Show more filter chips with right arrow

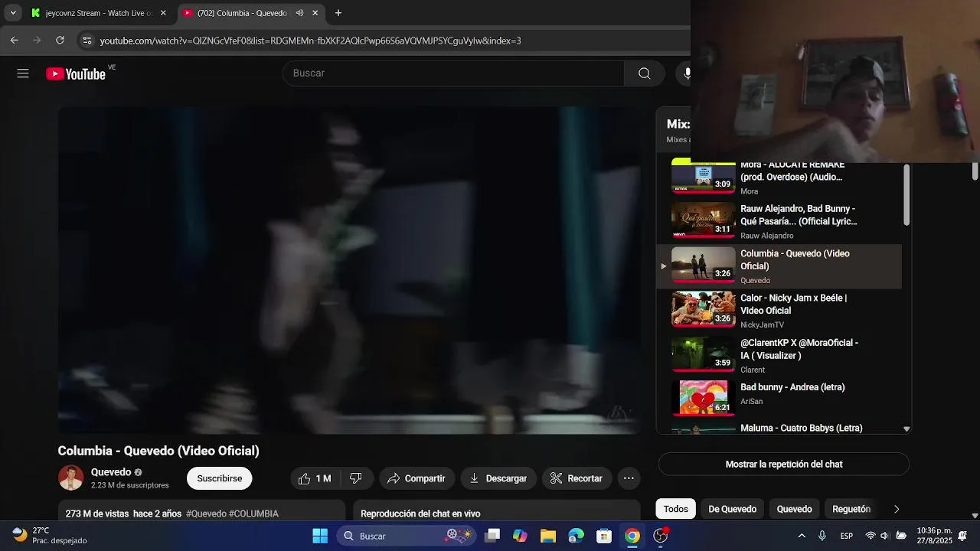(x=897, y=509)
